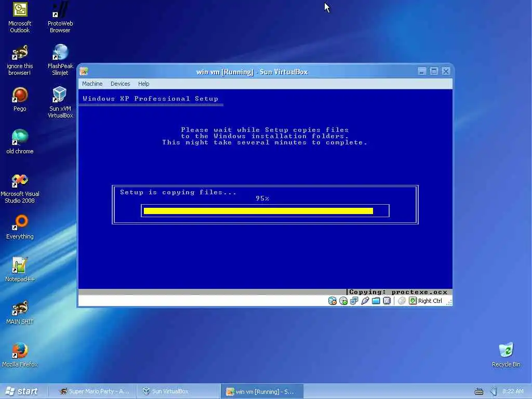This screenshot has width=532, height=399.
Task: Close the win vm VirtualBox window
Action: coord(446,71)
